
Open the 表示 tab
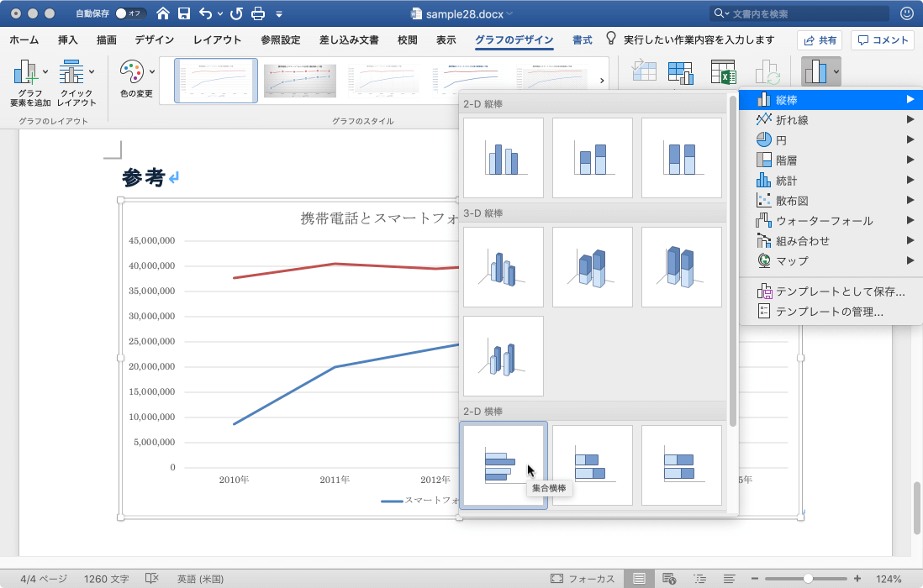(446, 40)
